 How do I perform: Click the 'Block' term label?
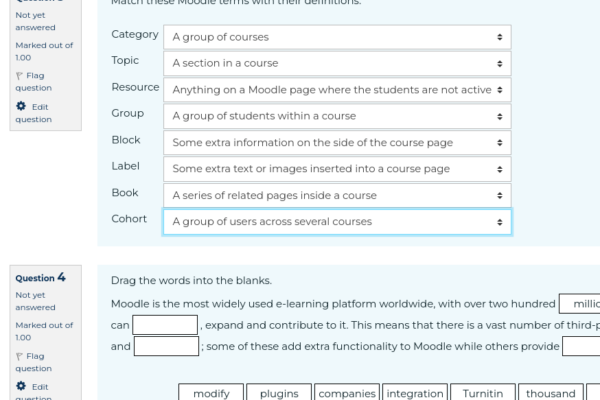click(126, 140)
